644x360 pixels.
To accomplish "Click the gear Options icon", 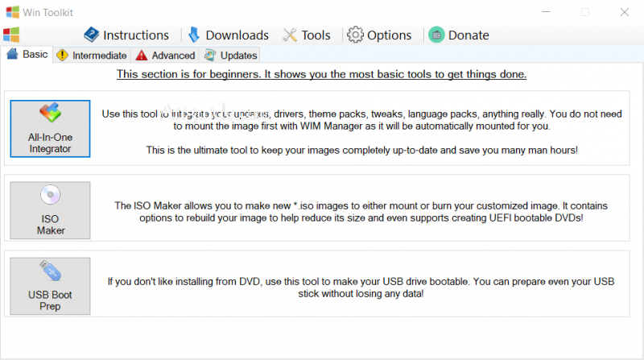I will tap(355, 35).
